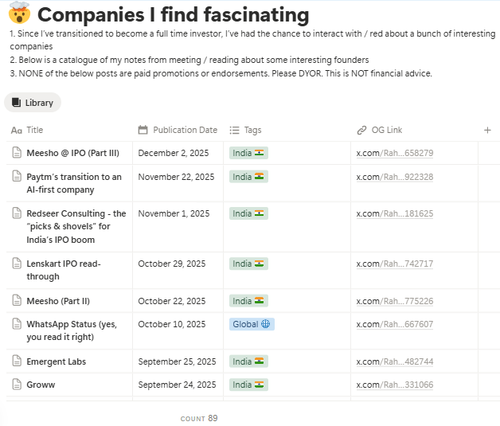The width and height of the screenshot is (500, 426).
Task: Click the page icon beside Paytm's transition row
Action: (17, 176)
